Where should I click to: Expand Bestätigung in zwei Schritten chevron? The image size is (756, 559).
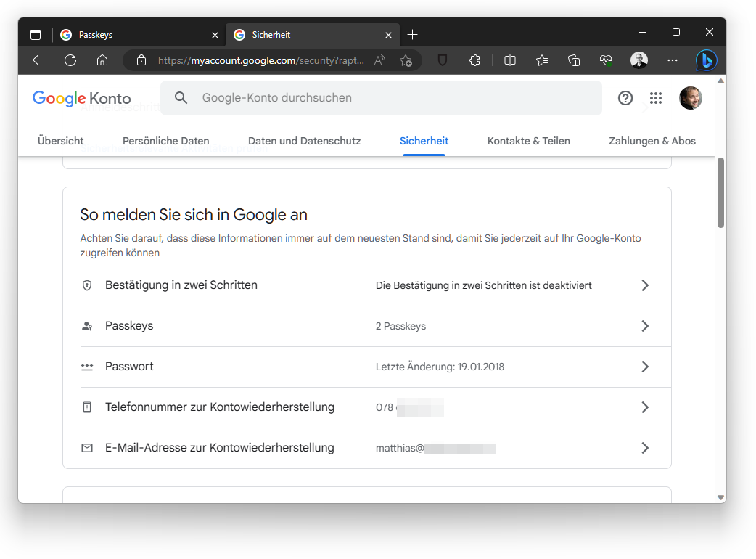645,285
